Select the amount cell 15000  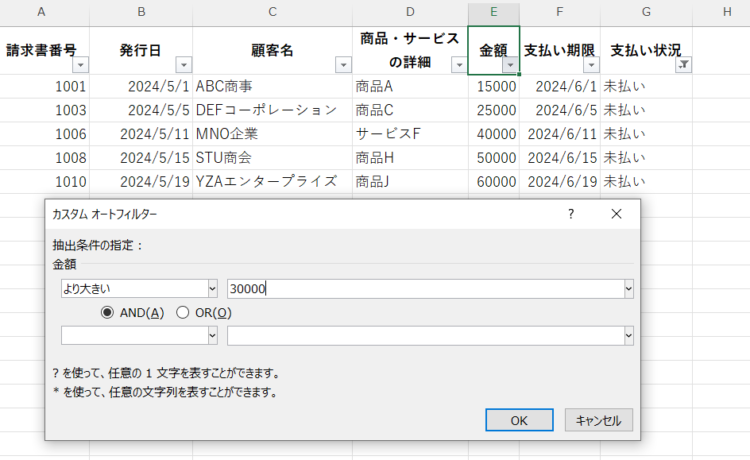click(494, 87)
